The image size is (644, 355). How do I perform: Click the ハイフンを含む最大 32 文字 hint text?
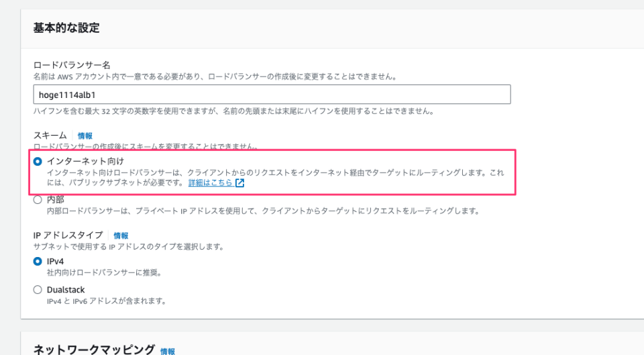coord(234,111)
